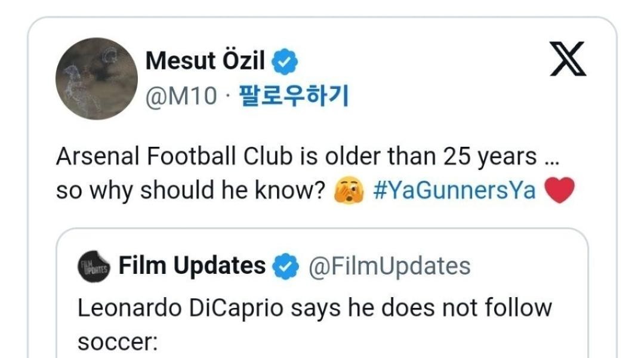Click Film Updates' blue verified badge
The image size is (644, 358).
[285, 266]
